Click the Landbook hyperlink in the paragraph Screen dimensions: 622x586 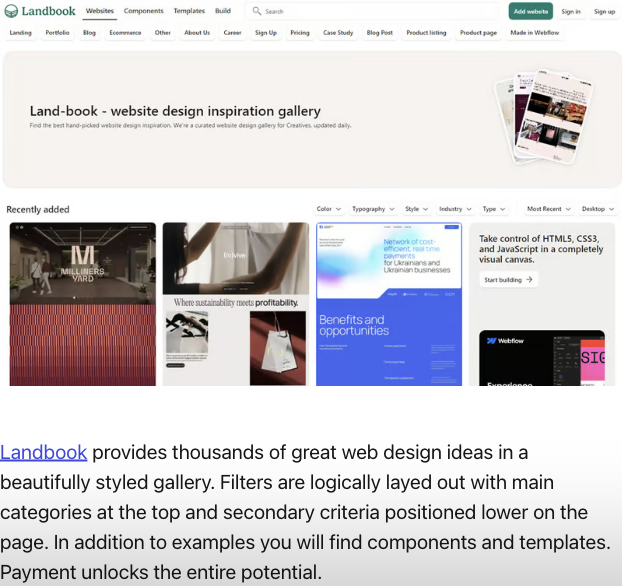pyautogui.click(x=43, y=453)
